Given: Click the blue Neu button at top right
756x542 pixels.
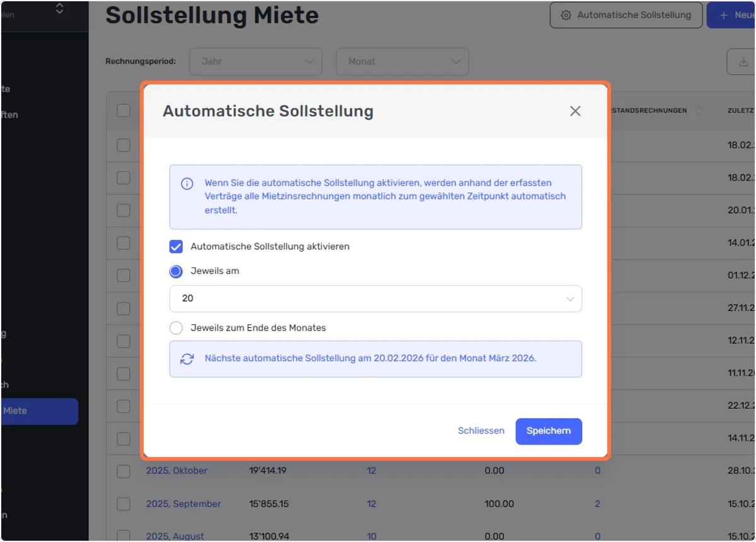Looking at the screenshot, I should click(731, 15).
